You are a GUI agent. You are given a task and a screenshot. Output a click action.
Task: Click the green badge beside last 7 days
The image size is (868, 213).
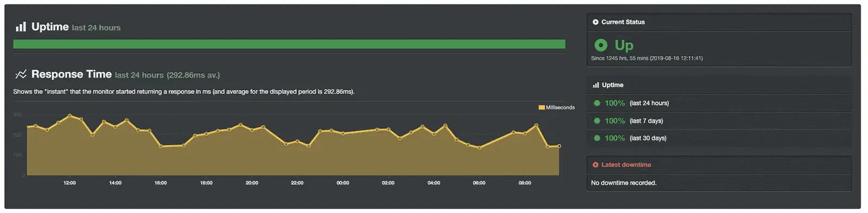(x=597, y=121)
